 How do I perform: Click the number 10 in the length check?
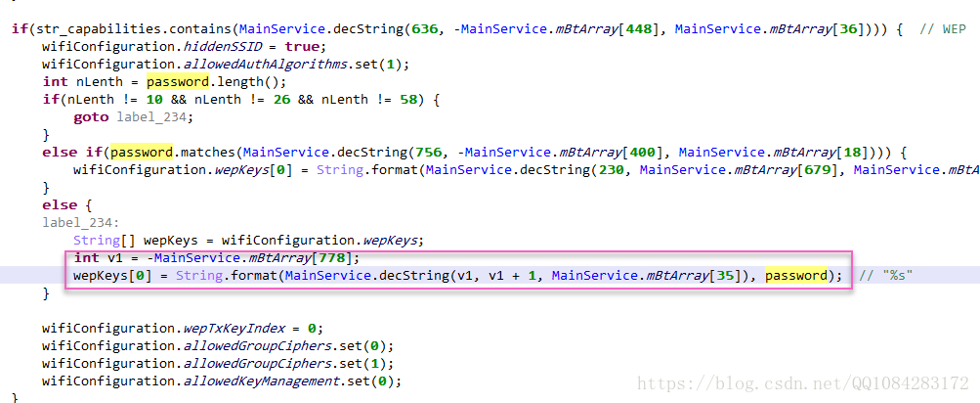153,99
